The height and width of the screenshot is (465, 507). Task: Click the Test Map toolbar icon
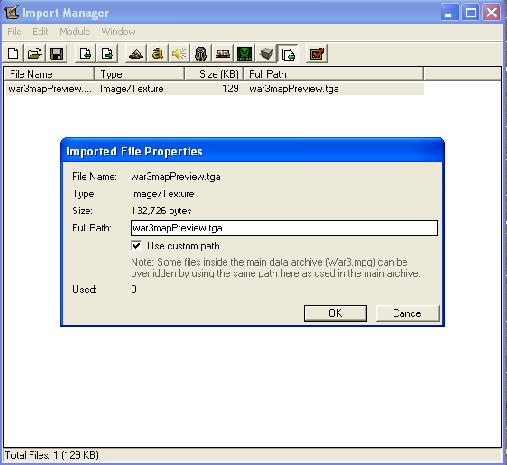coord(317,53)
